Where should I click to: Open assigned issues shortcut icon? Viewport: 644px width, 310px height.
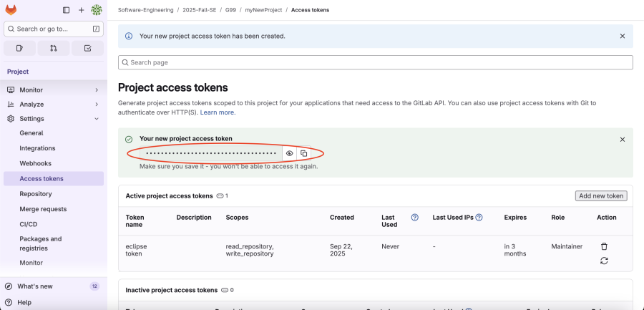point(19,48)
